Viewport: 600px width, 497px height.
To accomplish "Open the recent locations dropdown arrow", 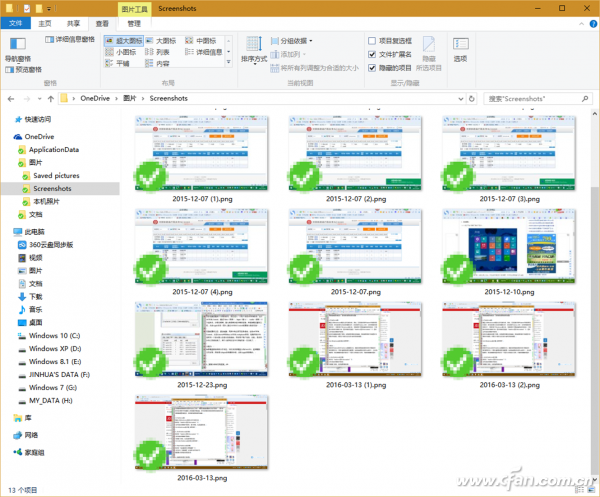I will (x=39, y=99).
